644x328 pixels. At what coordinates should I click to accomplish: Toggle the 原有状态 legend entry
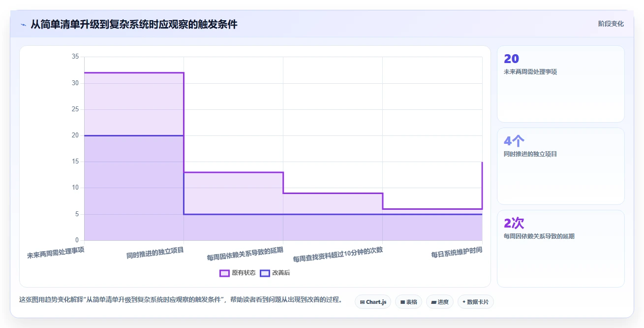coord(237,273)
